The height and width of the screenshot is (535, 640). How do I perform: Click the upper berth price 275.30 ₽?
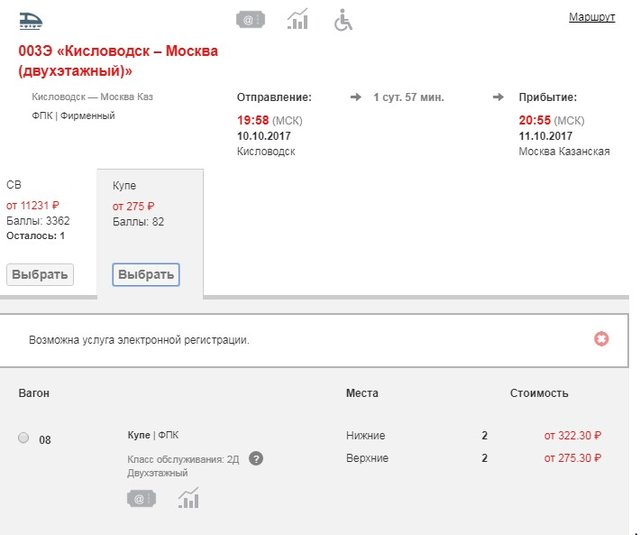pos(573,458)
